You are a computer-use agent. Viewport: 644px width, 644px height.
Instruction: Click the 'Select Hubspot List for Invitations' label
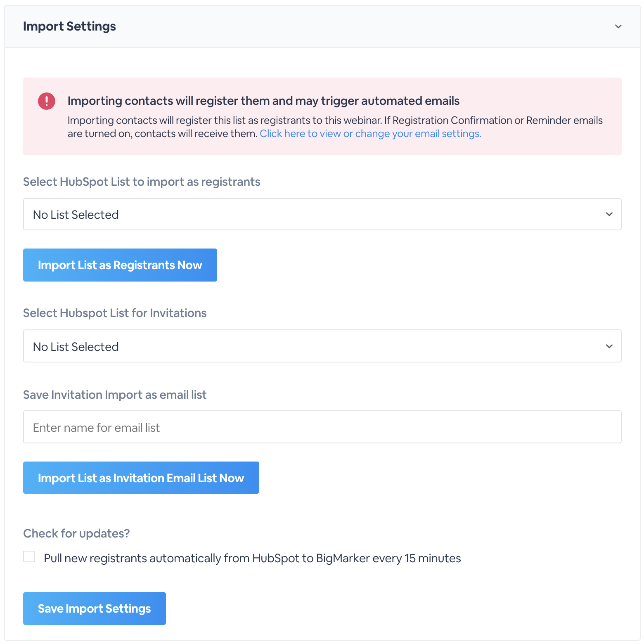[115, 313]
